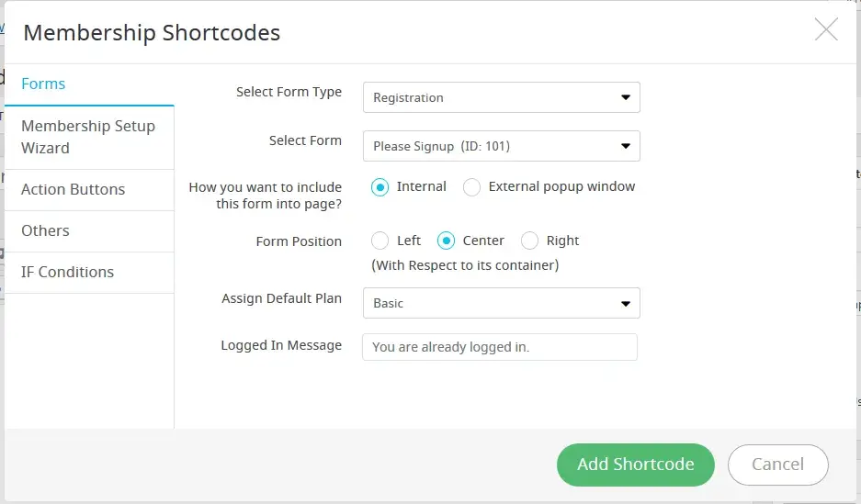
Task: Expand the Select Form dropdown
Action: tap(501, 146)
